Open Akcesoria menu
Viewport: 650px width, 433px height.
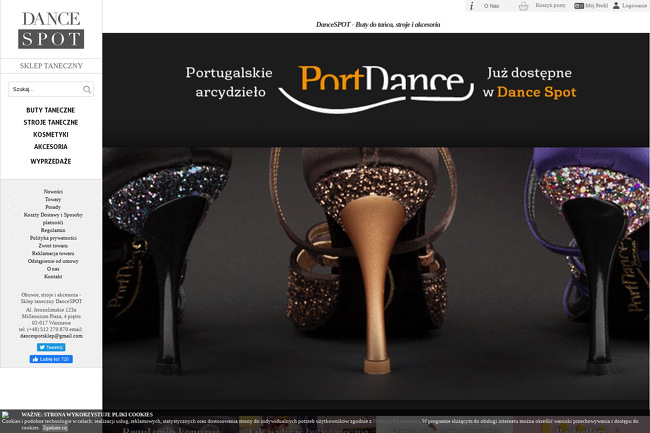coord(51,147)
